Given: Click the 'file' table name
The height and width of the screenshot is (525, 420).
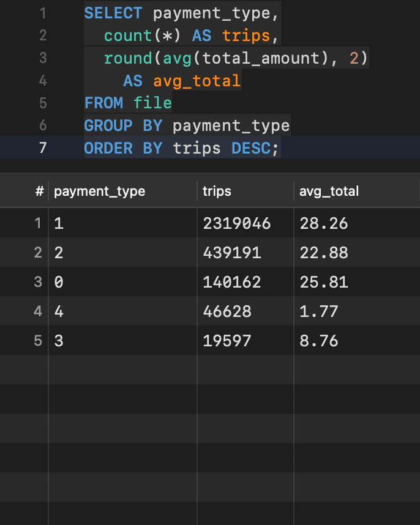Looking at the screenshot, I should coord(152,103).
